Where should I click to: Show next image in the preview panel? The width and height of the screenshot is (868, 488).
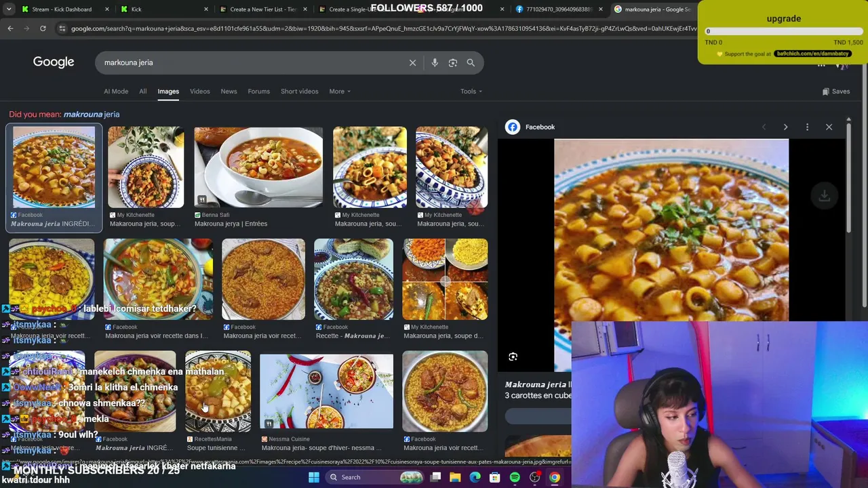(785, 127)
